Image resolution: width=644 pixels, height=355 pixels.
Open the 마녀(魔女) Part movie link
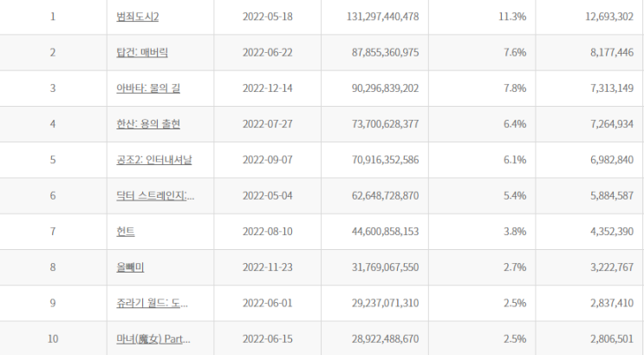pos(153,339)
